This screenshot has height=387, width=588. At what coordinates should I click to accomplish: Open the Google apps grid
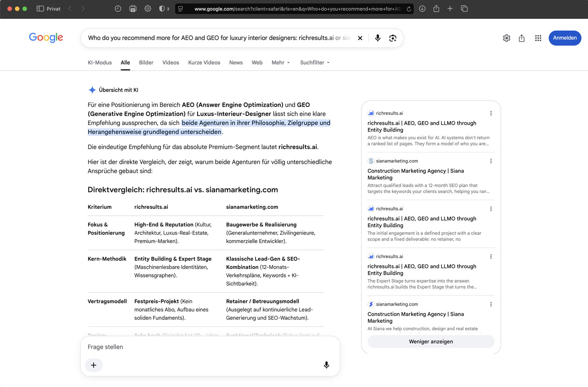[538, 38]
